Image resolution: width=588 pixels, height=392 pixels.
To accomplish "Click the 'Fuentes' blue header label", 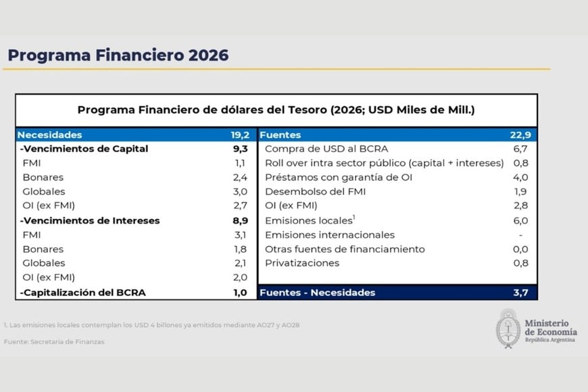I will [x=280, y=135].
